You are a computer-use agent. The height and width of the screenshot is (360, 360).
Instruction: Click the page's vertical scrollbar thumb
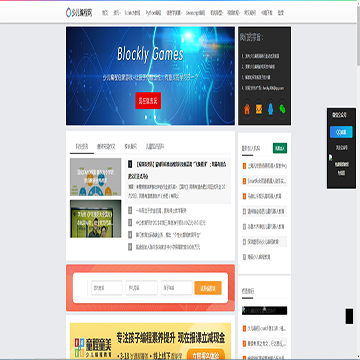coord(358,33)
